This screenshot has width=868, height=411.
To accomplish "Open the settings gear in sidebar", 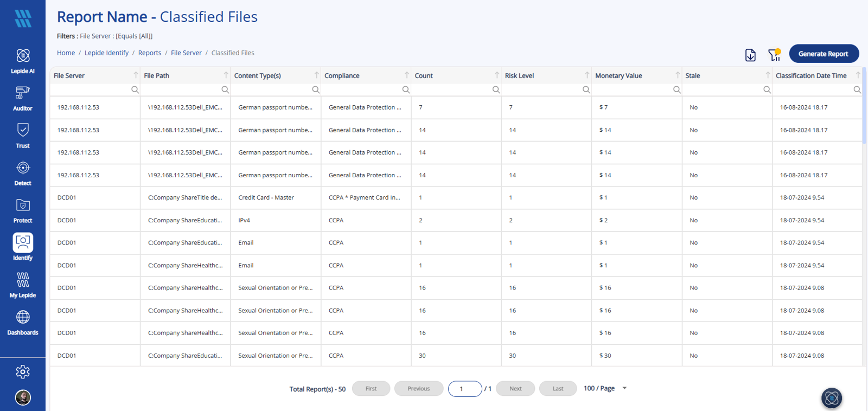I will point(23,372).
